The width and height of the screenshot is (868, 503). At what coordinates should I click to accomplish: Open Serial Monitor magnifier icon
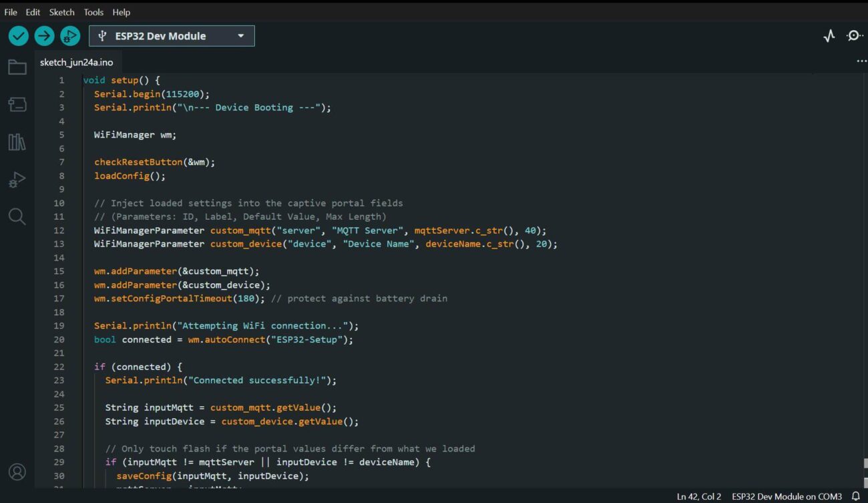pos(855,36)
